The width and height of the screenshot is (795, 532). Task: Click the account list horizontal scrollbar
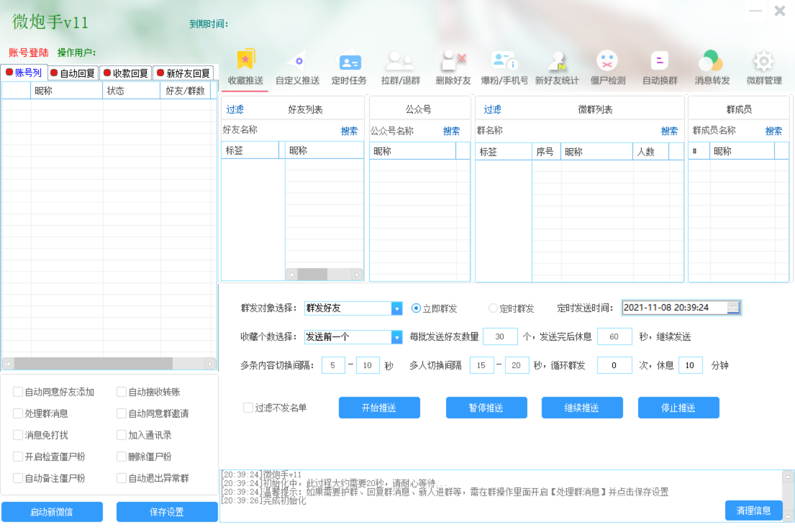click(x=109, y=364)
